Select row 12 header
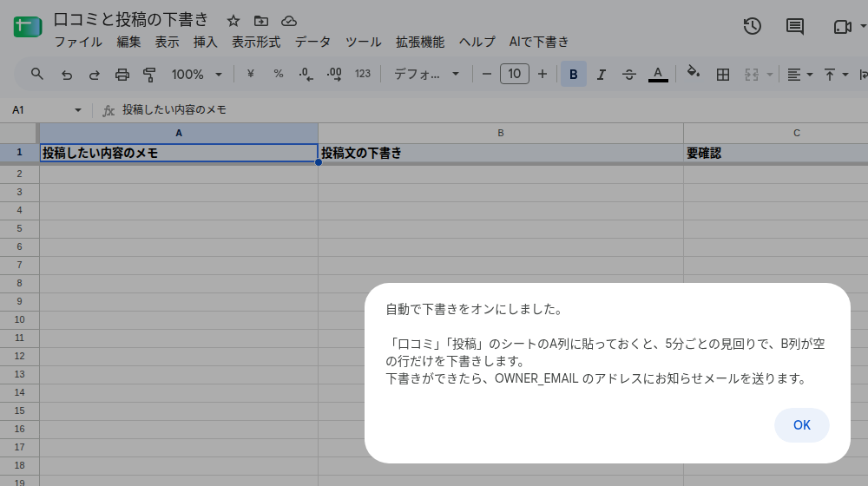Screen dimensions: 868x486 coord(19,357)
